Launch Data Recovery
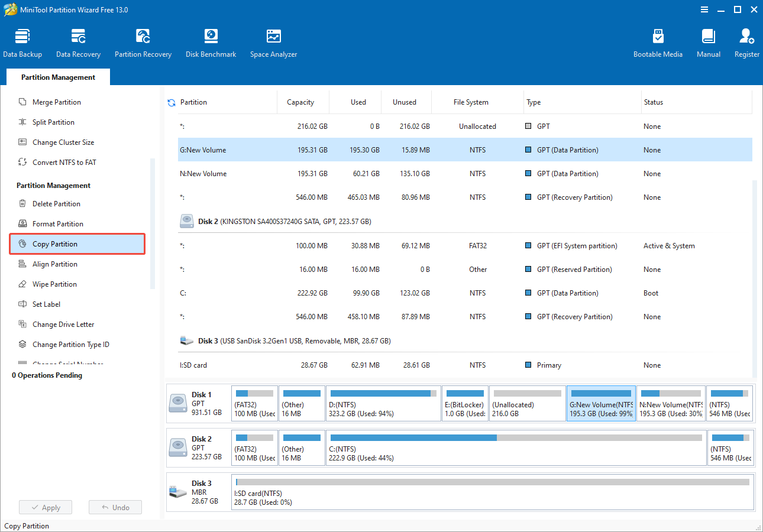 78,41
